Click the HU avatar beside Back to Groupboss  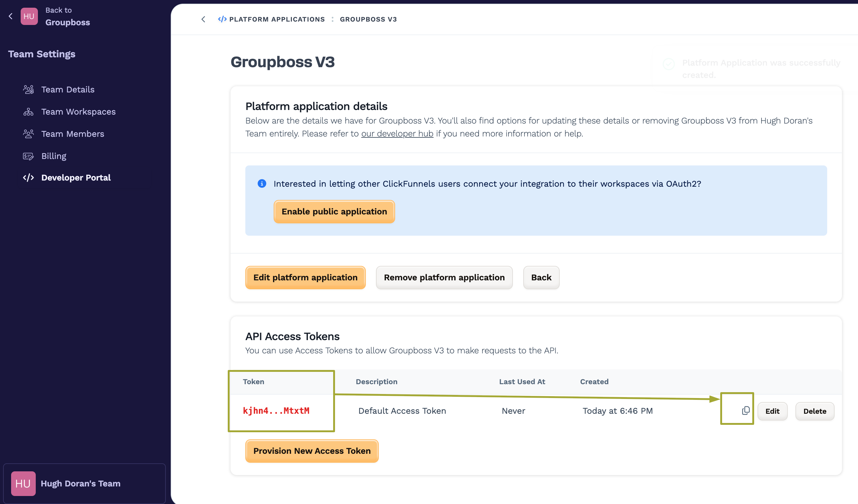point(29,16)
